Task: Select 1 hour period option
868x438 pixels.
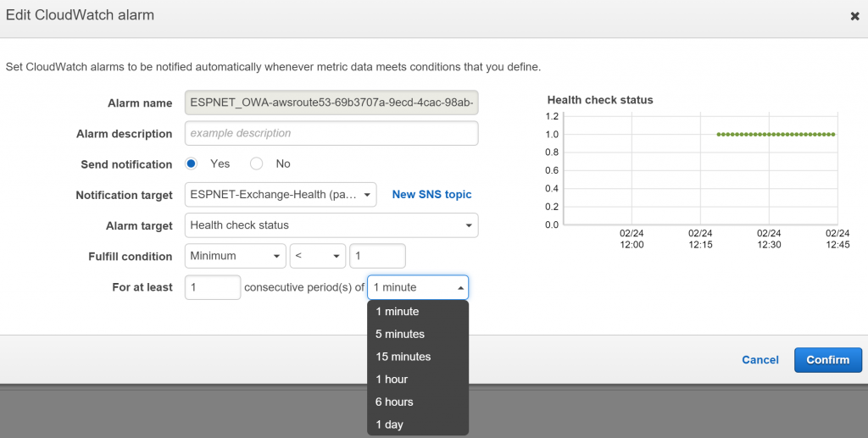Action: (392, 380)
